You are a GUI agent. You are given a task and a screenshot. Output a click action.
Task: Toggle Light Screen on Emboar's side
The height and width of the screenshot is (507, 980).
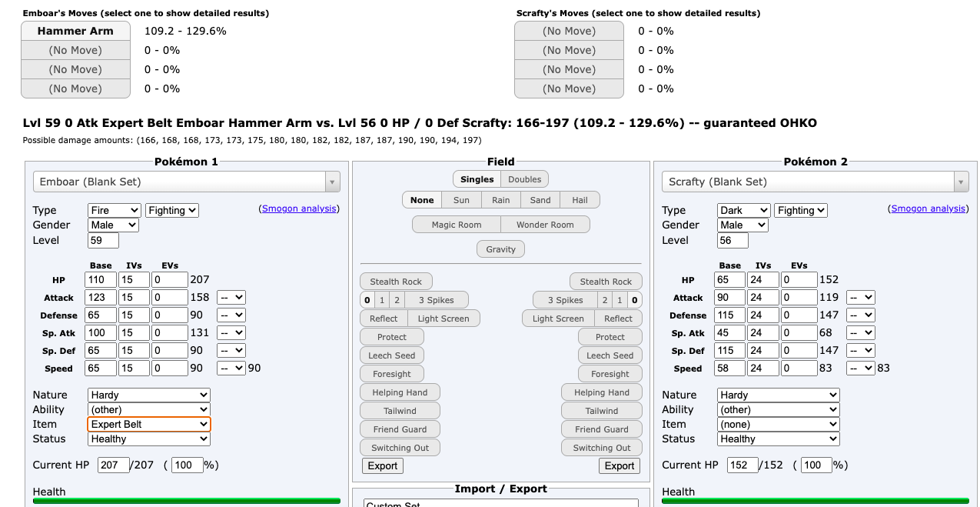coord(443,319)
